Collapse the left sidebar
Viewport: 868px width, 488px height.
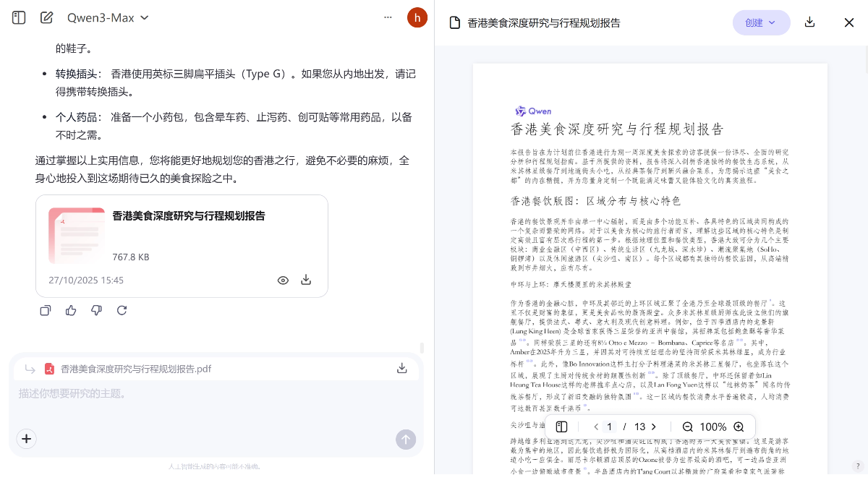(x=17, y=17)
